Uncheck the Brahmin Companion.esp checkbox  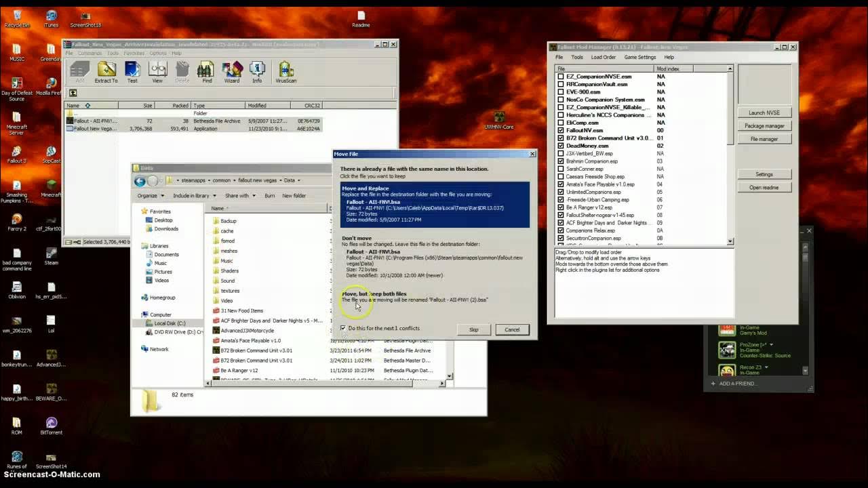click(561, 161)
